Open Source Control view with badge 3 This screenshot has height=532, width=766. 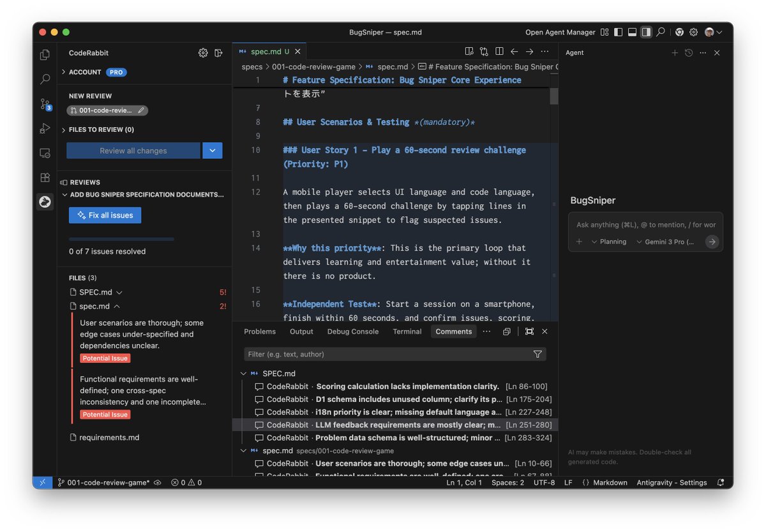(45, 104)
